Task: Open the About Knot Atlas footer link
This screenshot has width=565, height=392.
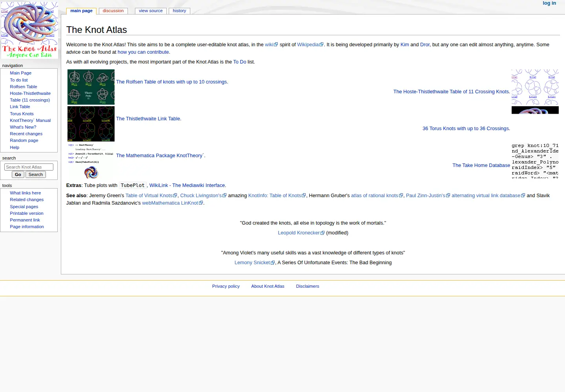Action: click(268, 286)
